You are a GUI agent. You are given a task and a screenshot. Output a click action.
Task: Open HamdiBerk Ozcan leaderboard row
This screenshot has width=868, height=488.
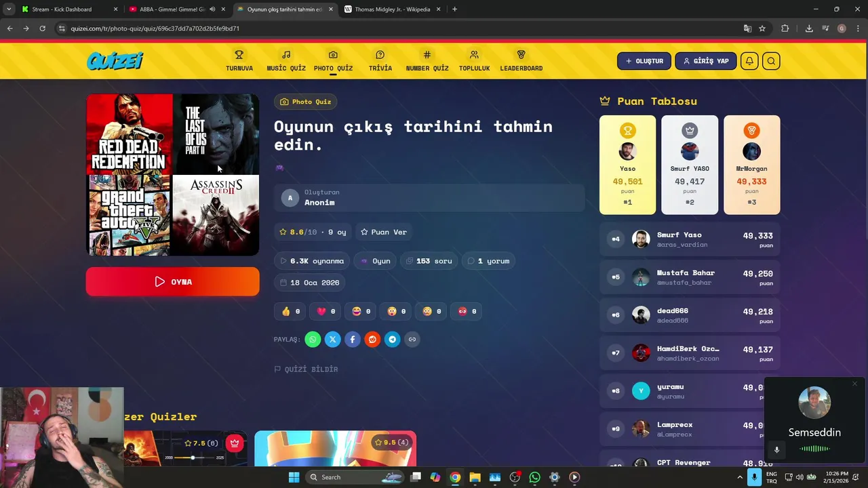point(690,353)
